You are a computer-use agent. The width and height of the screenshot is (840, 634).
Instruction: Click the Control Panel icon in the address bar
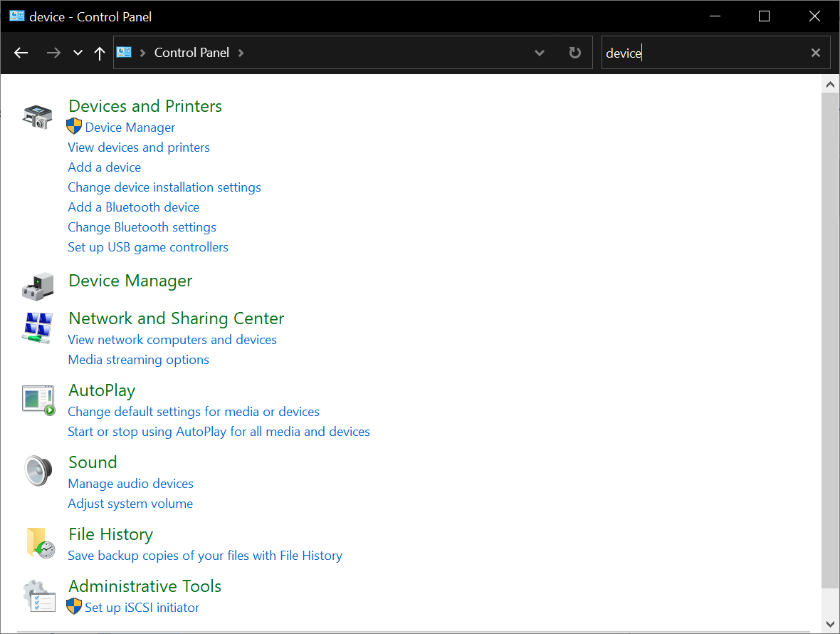[x=124, y=52]
